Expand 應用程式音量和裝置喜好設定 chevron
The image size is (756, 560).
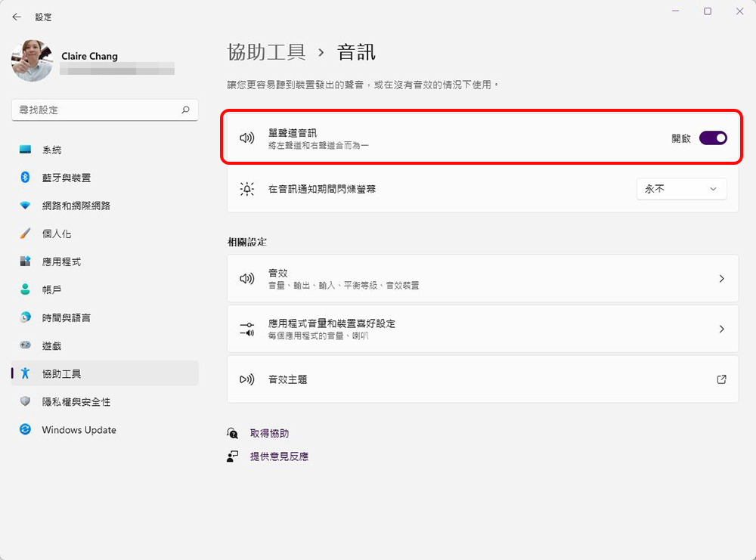click(721, 329)
